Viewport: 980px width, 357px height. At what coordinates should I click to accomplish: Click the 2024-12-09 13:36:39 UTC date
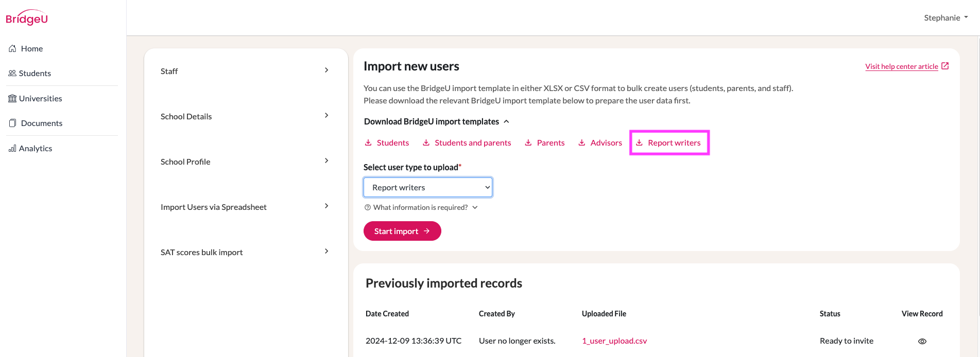coord(414,341)
